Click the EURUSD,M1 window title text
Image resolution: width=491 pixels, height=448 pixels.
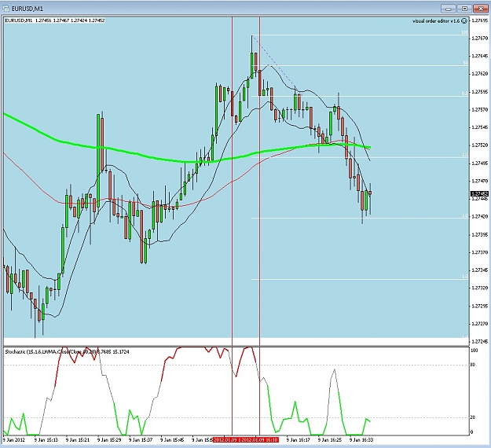tap(27, 9)
